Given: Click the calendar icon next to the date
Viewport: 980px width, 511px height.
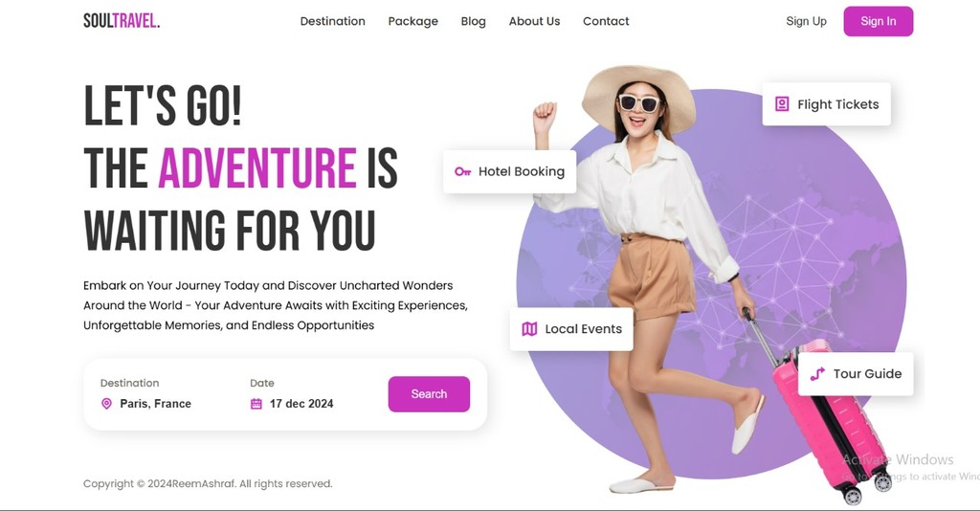Looking at the screenshot, I should (x=256, y=404).
